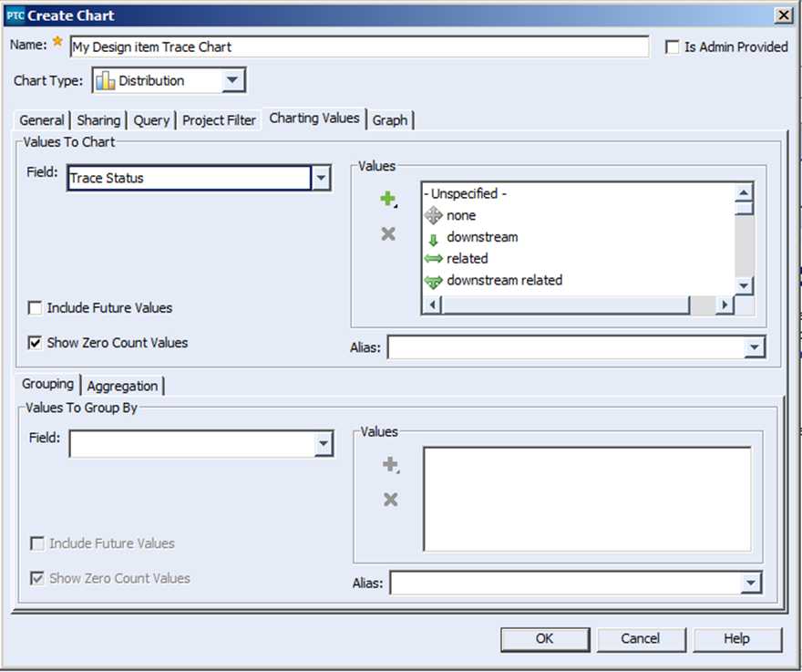Click the PTC logo in title bar
The height and width of the screenshot is (672, 802).
pos(15,16)
